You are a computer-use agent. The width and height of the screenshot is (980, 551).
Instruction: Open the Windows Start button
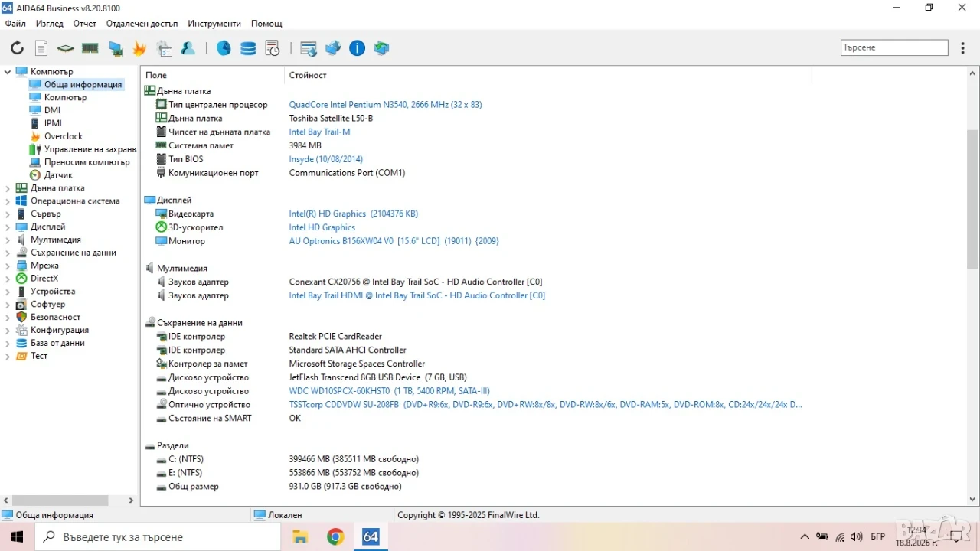click(x=18, y=537)
